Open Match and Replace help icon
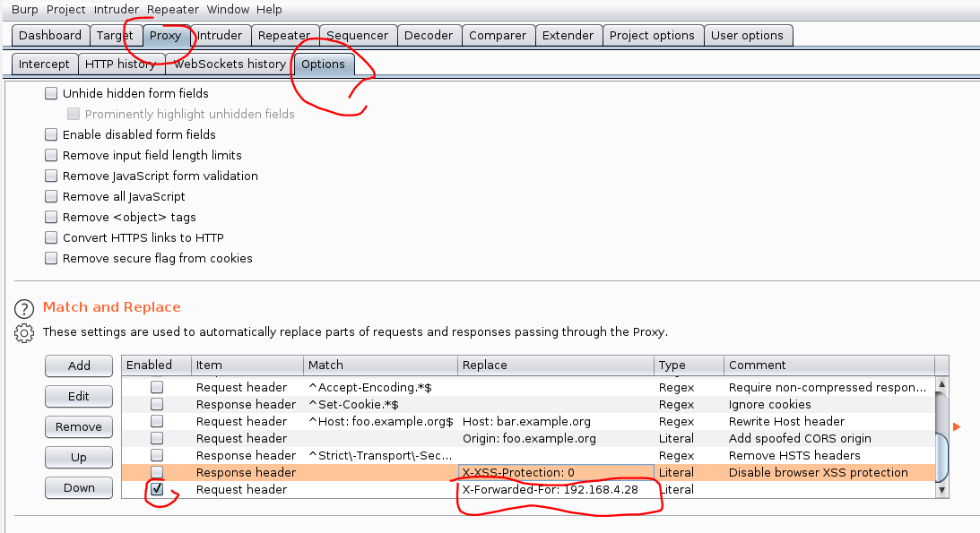The height and width of the screenshot is (533, 980). (x=23, y=308)
